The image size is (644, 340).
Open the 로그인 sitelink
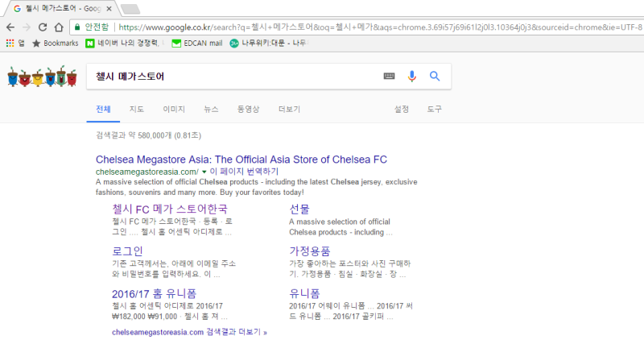(127, 251)
